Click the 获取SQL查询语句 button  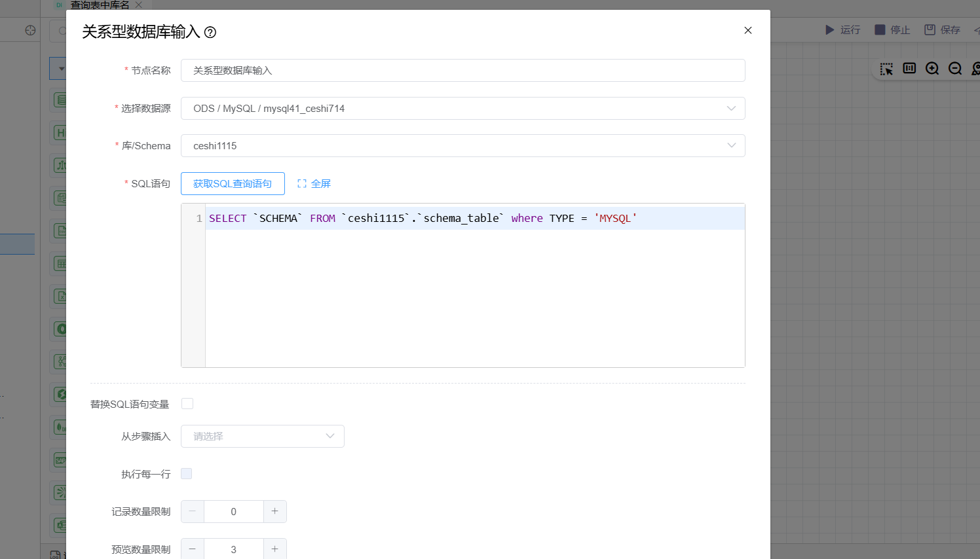pyautogui.click(x=233, y=183)
